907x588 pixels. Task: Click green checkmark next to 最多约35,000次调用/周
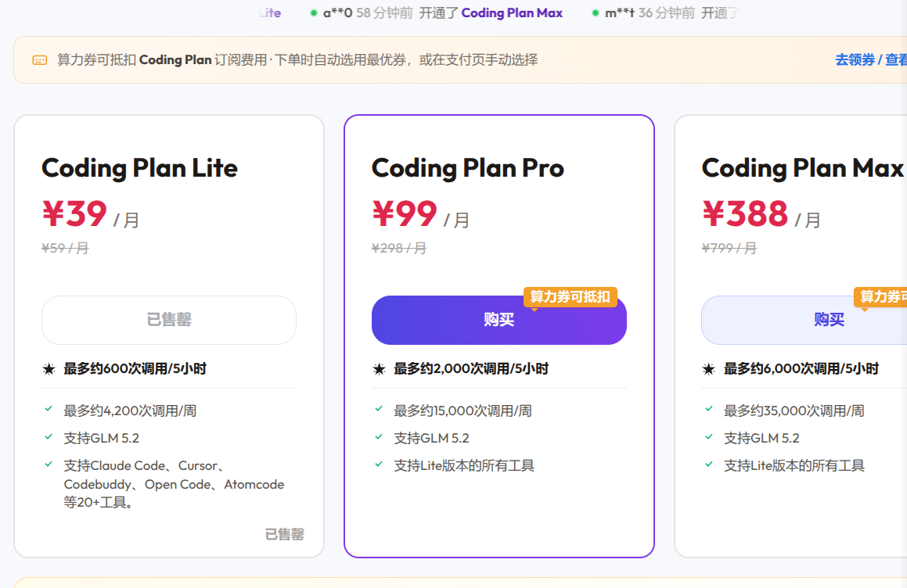click(x=709, y=409)
